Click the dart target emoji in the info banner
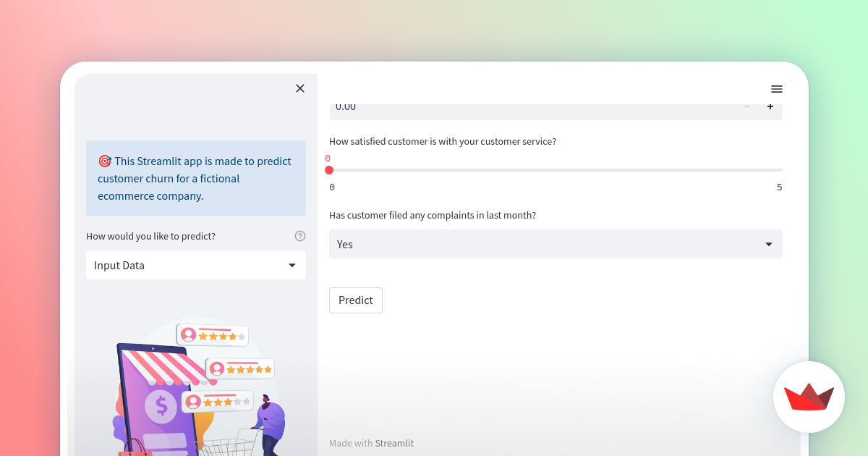The width and height of the screenshot is (868, 456). tap(105, 161)
